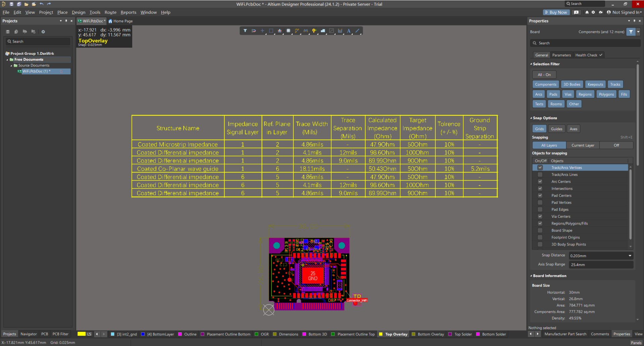
Task: Click the selection filter funnel in Active Bar
Action: coord(245,31)
